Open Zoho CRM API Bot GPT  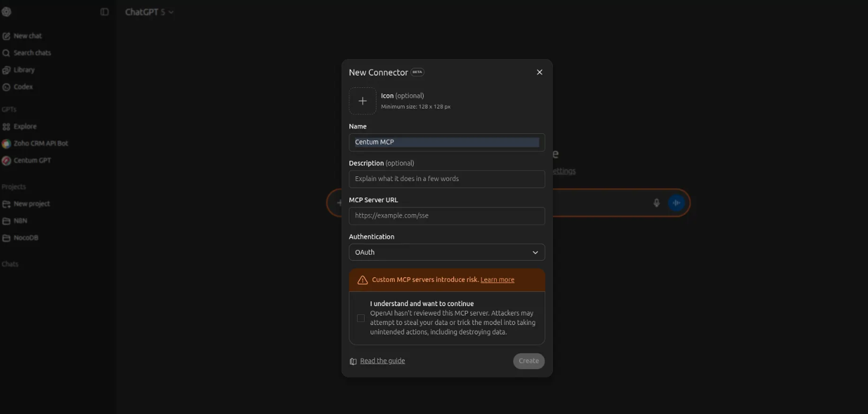pos(41,143)
